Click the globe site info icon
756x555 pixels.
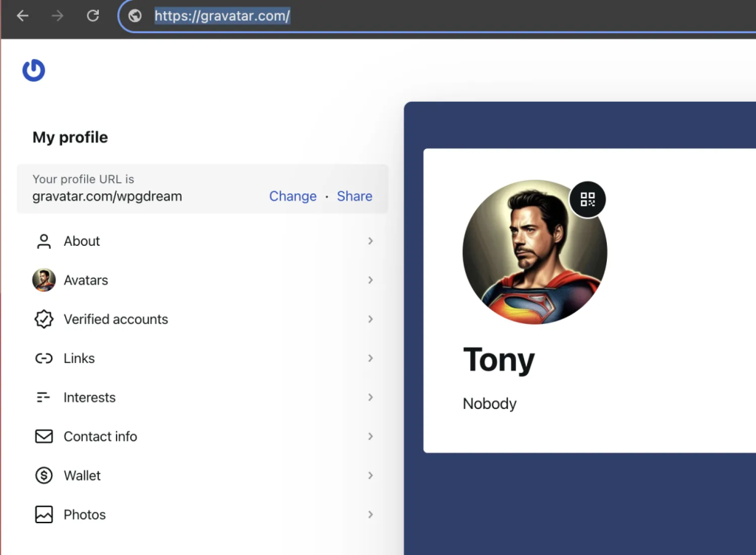[x=135, y=16]
